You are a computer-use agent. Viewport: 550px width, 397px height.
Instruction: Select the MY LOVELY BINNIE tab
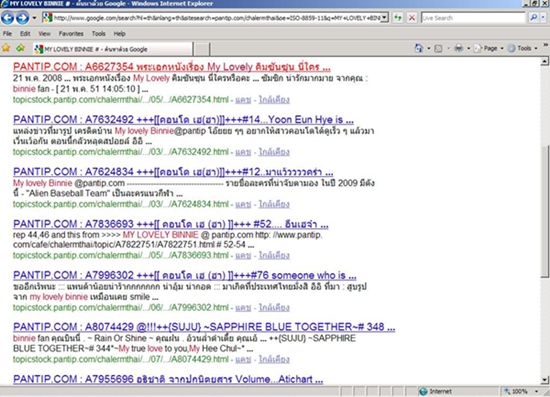pos(113,49)
